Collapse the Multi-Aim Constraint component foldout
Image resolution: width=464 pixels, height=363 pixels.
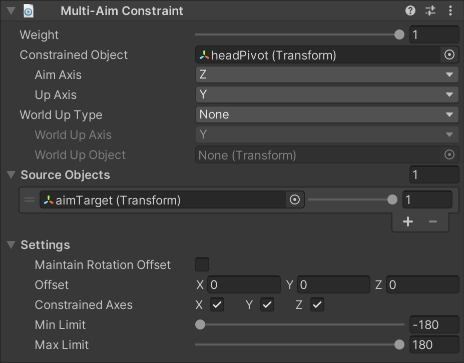11,11
